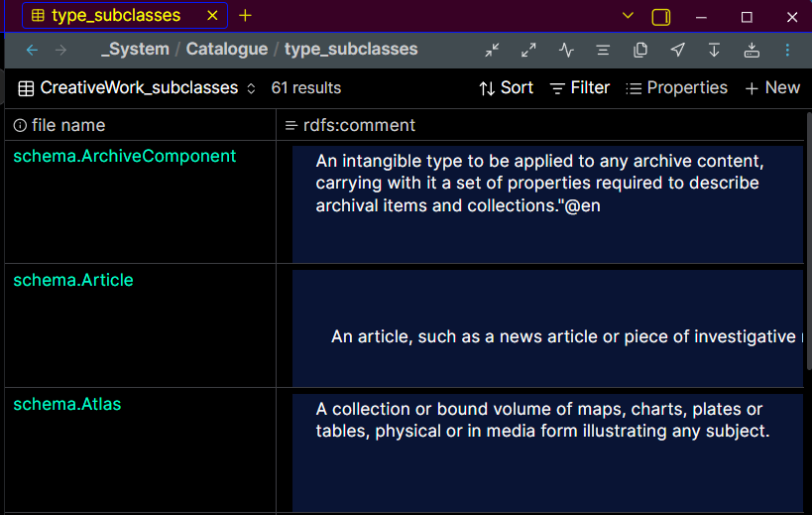Screen dimensions: 812x515
Task: Navigate back with the left arrow
Action: [x=32, y=50]
